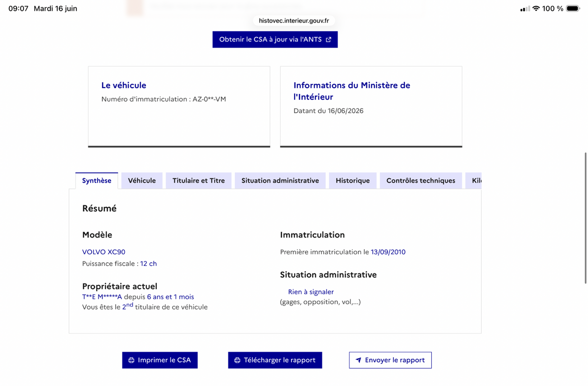588x386 pixels.
Task: Open the Véhicule tab
Action: click(x=142, y=181)
